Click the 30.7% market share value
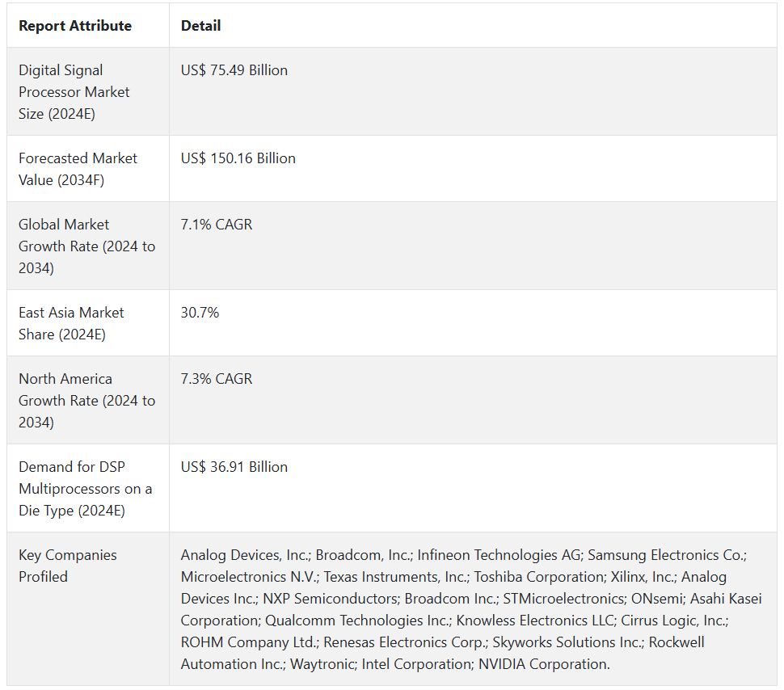Image resolution: width=784 pixels, height=690 pixels. (x=200, y=313)
